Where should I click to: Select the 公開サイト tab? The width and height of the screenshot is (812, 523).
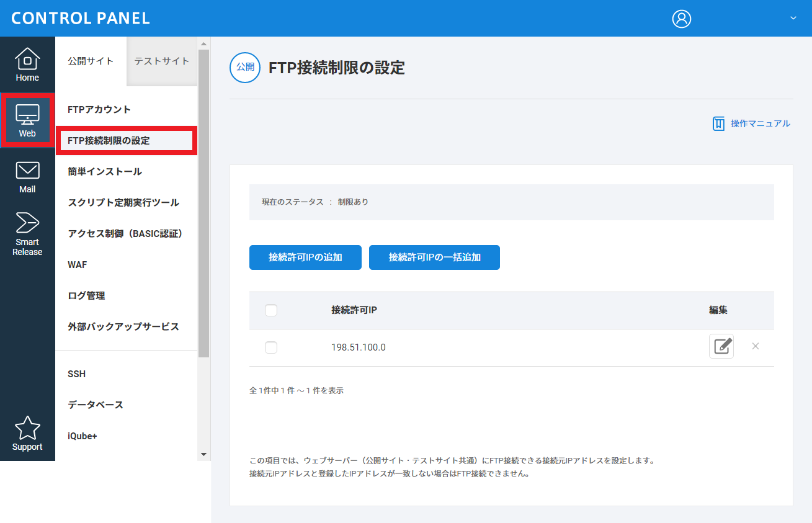pos(91,61)
